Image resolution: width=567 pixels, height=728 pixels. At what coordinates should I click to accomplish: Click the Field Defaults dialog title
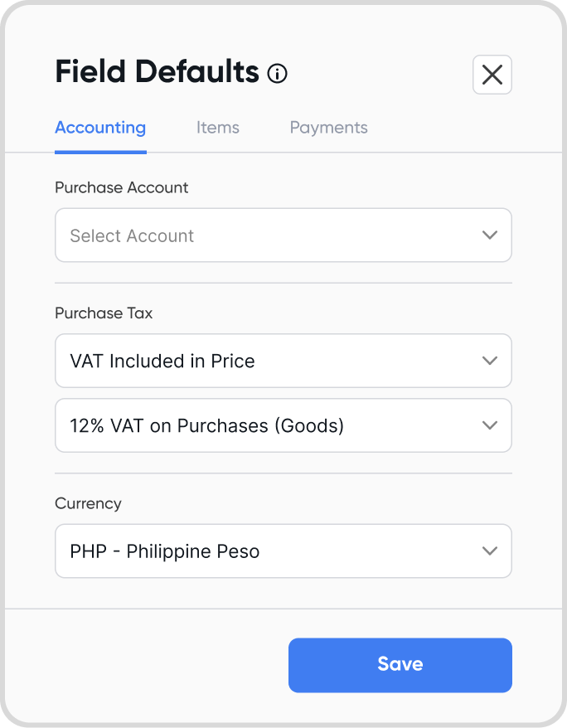157,72
